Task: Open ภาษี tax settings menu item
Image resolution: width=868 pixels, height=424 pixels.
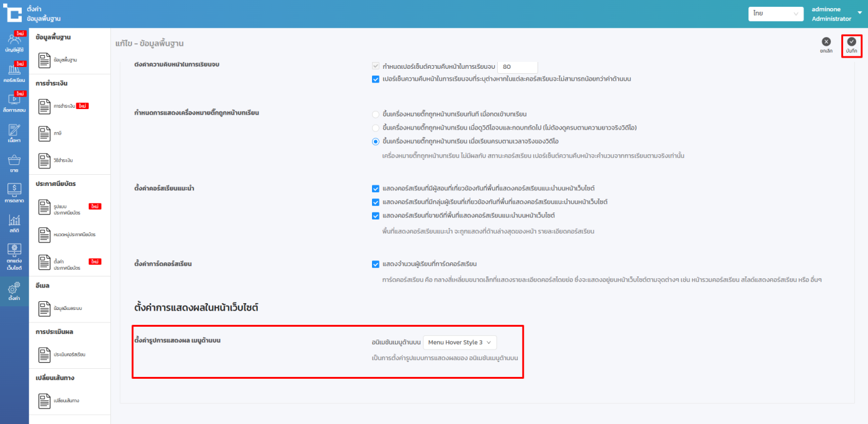Action: [x=57, y=133]
